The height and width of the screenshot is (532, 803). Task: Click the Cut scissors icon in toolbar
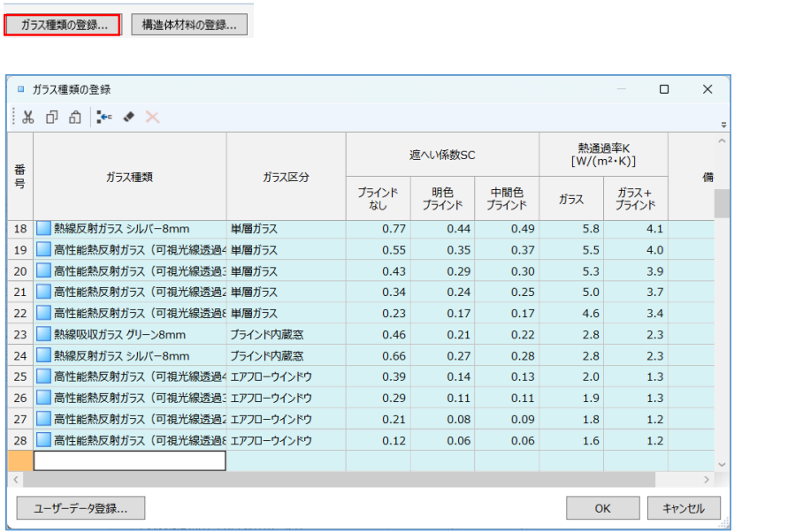tap(27, 117)
